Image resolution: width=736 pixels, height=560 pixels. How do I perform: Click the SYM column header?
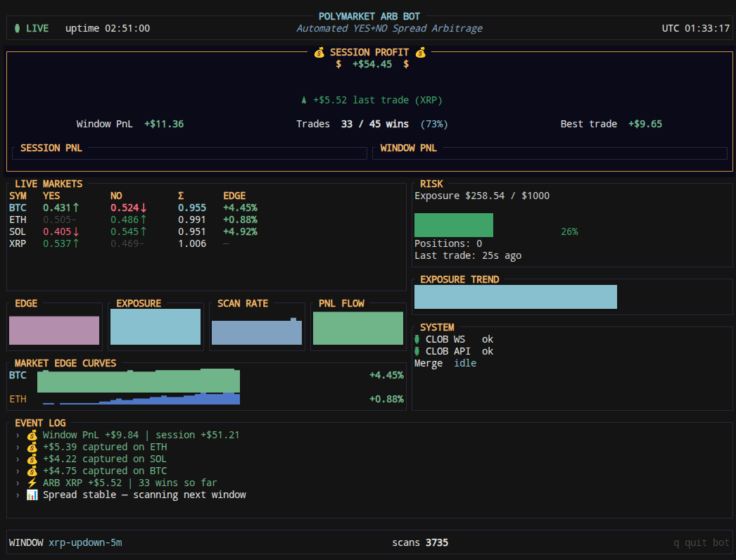coord(18,196)
